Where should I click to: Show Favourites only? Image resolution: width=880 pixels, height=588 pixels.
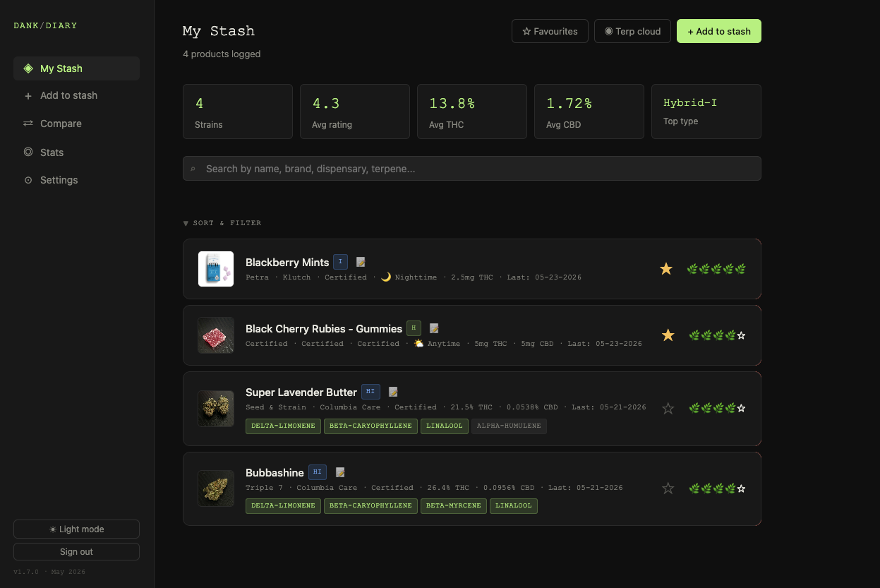[x=550, y=31]
